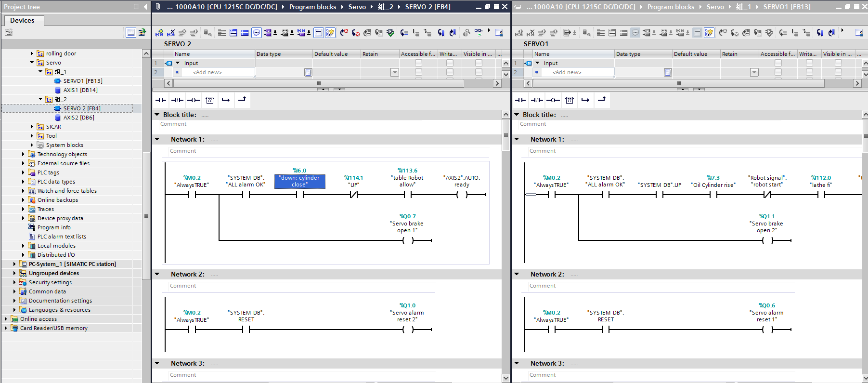Click Open all networks icon in SERVO1 toolbar
868x383 pixels.
click(x=612, y=33)
